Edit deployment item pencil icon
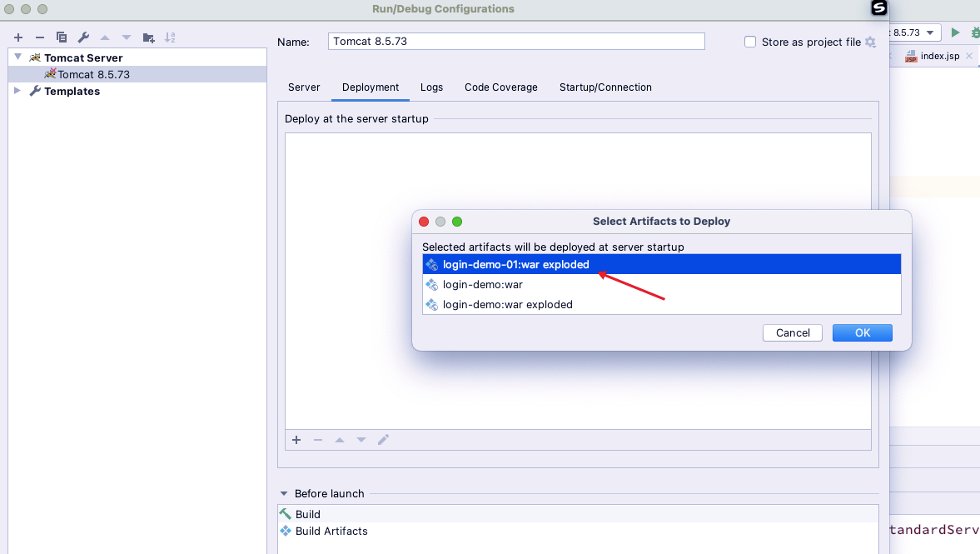This screenshot has height=554, width=980. 383,440
